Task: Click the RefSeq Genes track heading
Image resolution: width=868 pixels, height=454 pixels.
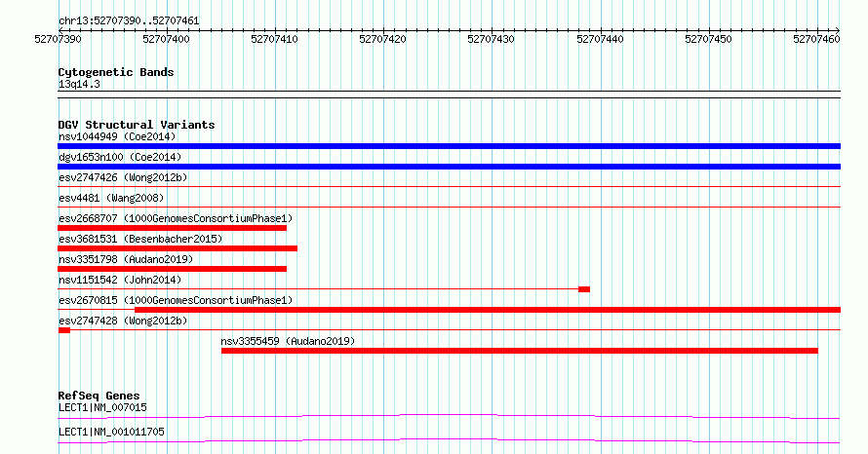Action: pos(99,396)
